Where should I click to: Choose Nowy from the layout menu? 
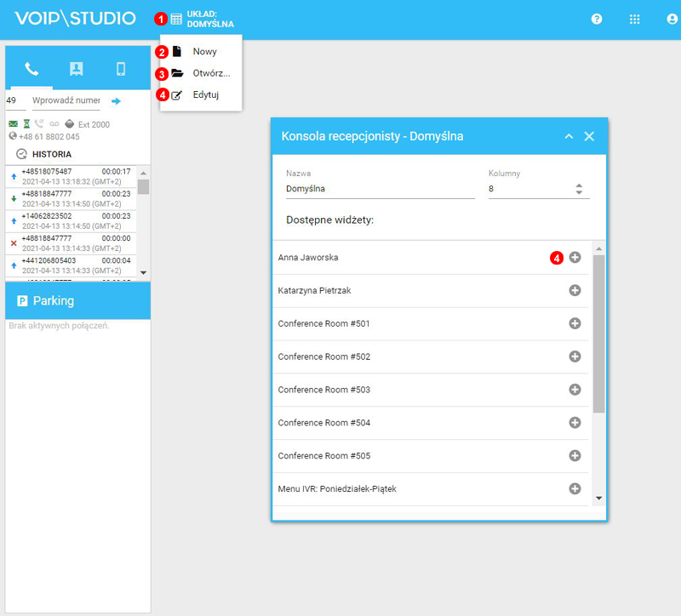pos(204,52)
